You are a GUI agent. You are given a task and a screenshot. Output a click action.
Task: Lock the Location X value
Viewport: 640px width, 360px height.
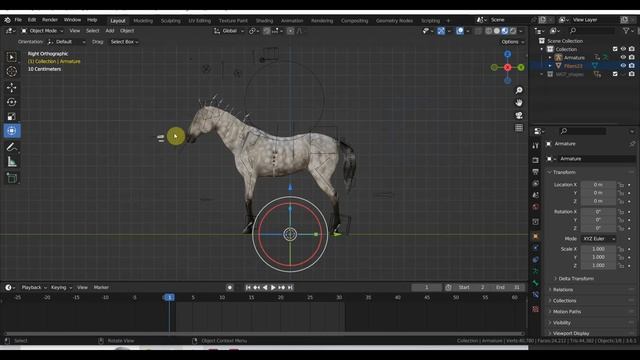point(621,185)
